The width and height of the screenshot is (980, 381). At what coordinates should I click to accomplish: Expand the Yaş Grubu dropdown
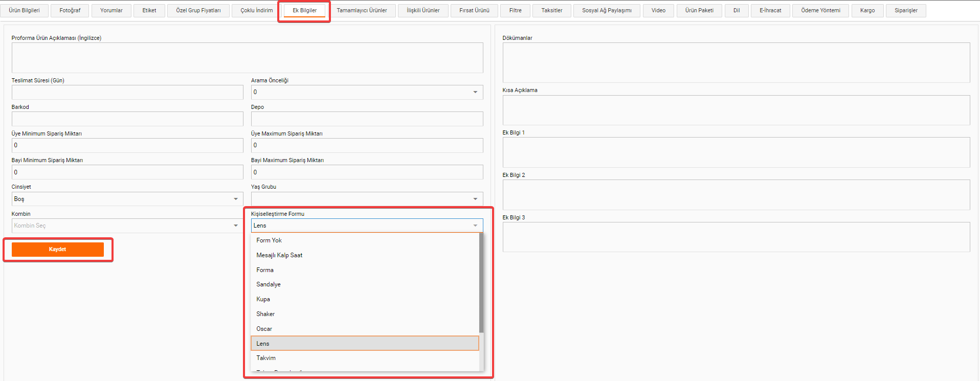click(367, 199)
